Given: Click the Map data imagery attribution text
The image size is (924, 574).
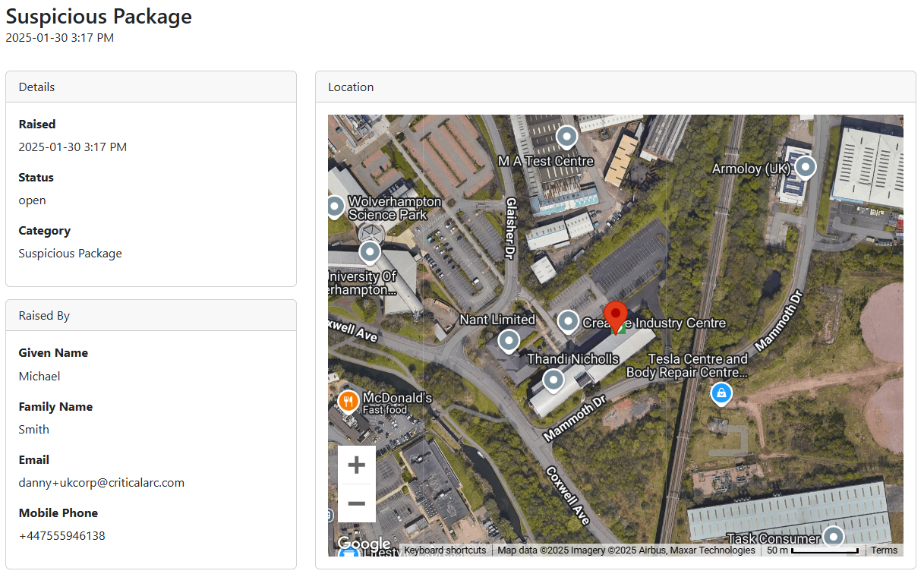Looking at the screenshot, I should pyautogui.click(x=626, y=550).
